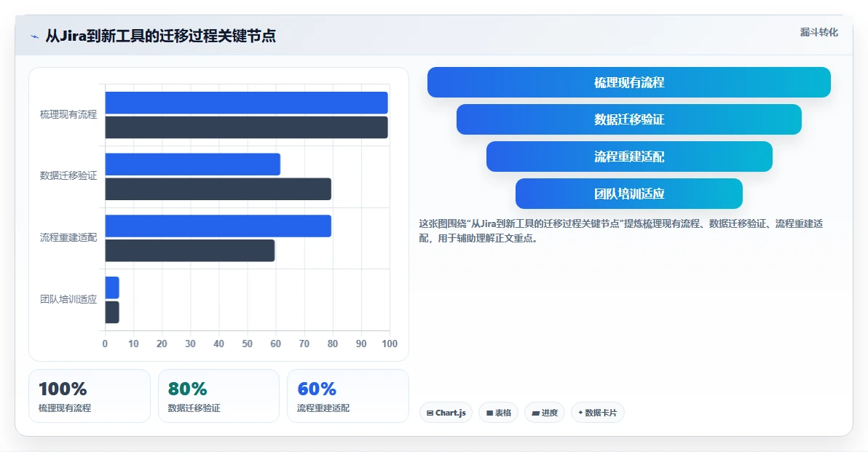Click the 进度 tag
The width and height of the screenshot is (868, 452).
tap(545, 413)
